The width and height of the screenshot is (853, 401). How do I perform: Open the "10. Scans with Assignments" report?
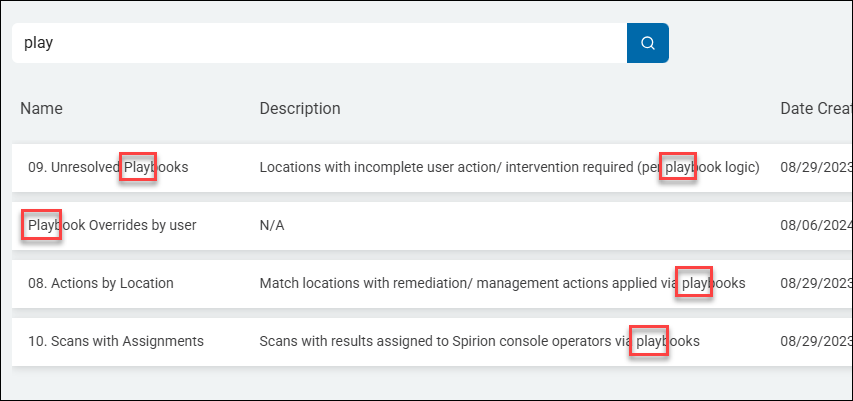click(116, 341)
